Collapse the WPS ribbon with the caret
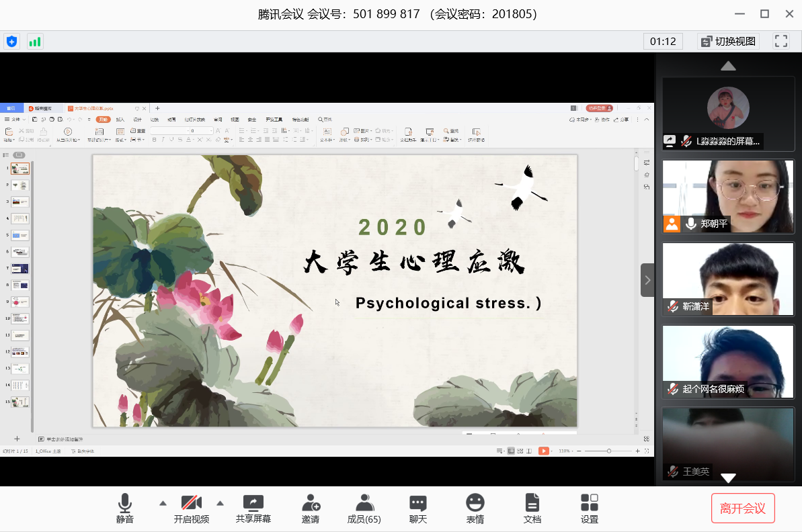802x532 pixels. click(x=647, y=120)
